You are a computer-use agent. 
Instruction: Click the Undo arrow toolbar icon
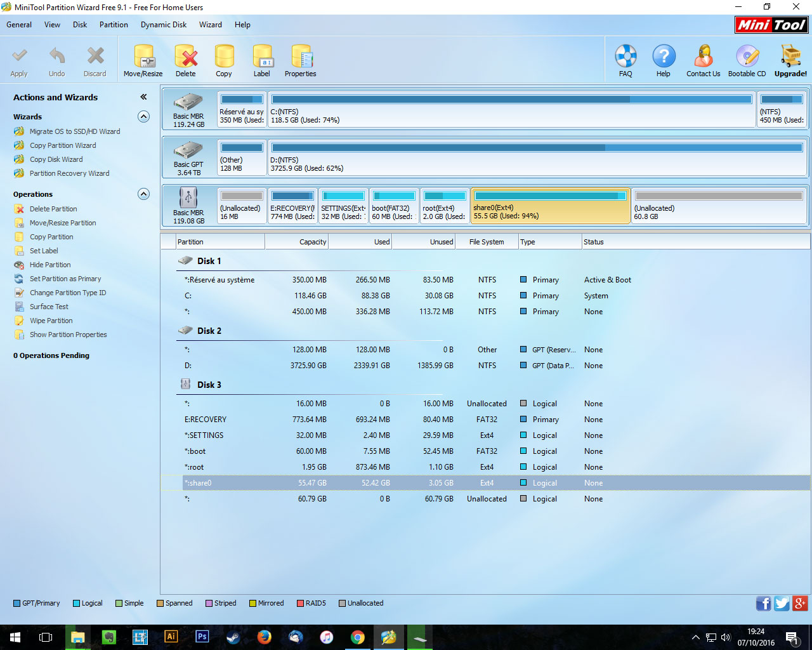57,56
